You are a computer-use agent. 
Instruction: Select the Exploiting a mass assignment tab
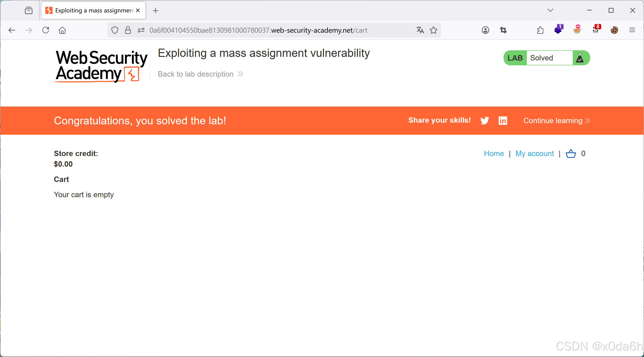[x=90, y=11]
